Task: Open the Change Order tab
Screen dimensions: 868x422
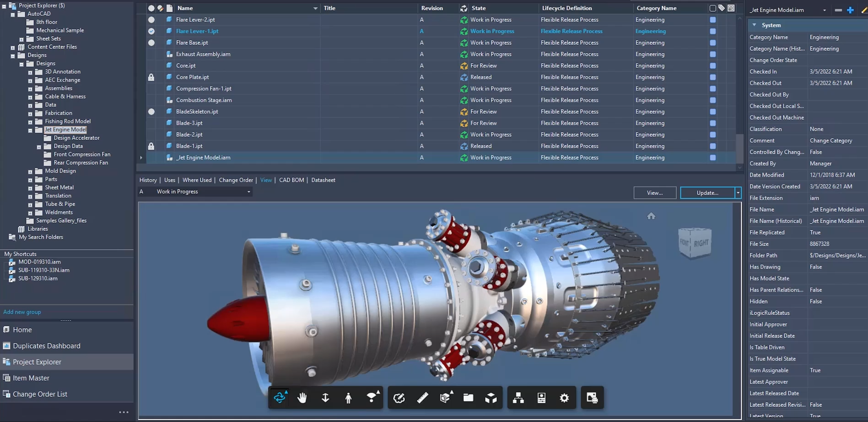Action: [236, 180]
